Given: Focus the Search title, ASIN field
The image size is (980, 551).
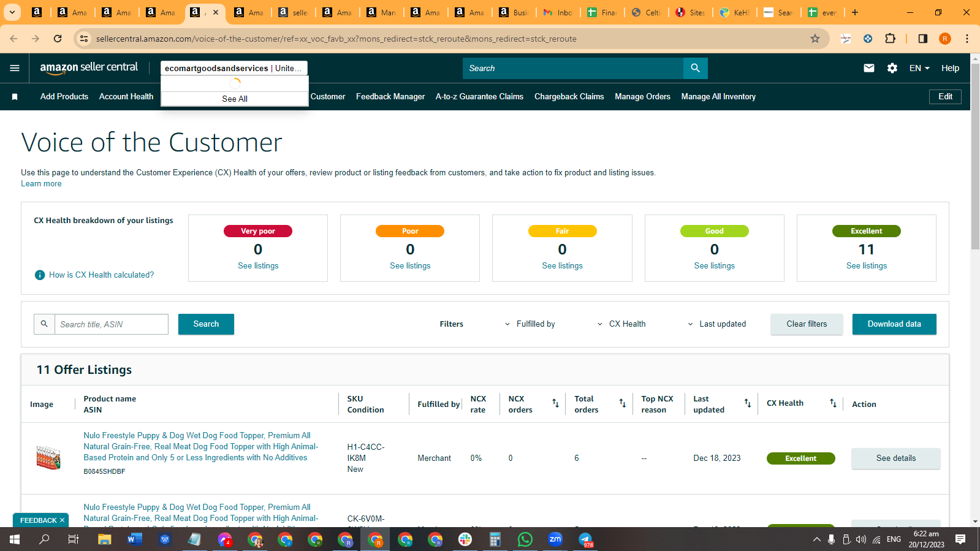Looking at the screenshot, I should point(112,324).
